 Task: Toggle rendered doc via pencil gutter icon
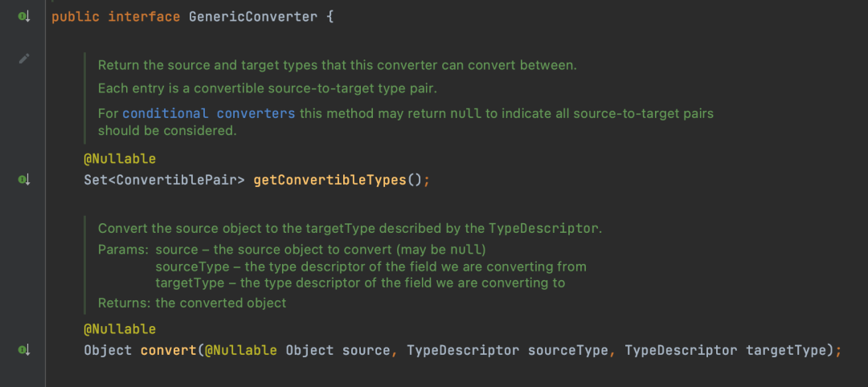24,58
